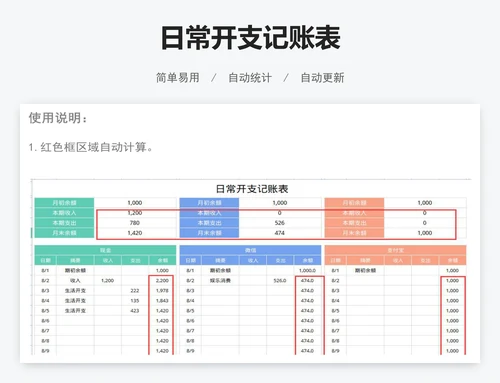Viewport: 500px width, 383px height.
Task: Click the income cell 1,200 on cash 8/2 row
Action: coord(107,280)
